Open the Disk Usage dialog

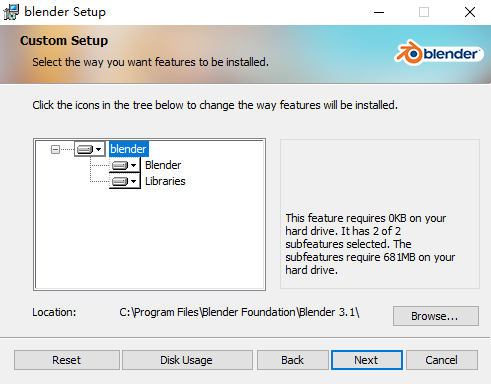click(187, 360)
